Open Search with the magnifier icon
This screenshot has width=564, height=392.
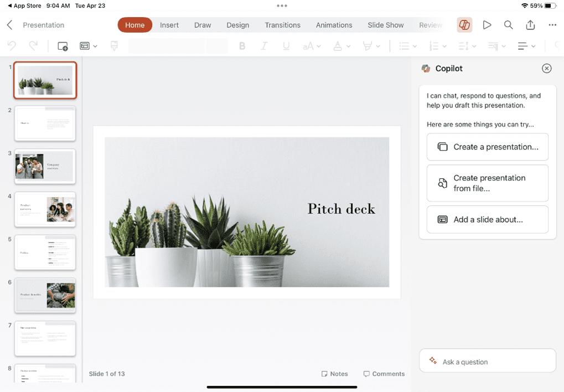(x=508, y=25)
